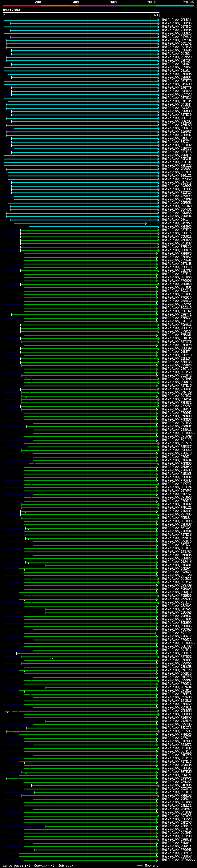Select the label UniRef100_Q38910
This screenshot has height=868, width=197.
(x=177, y=853)
